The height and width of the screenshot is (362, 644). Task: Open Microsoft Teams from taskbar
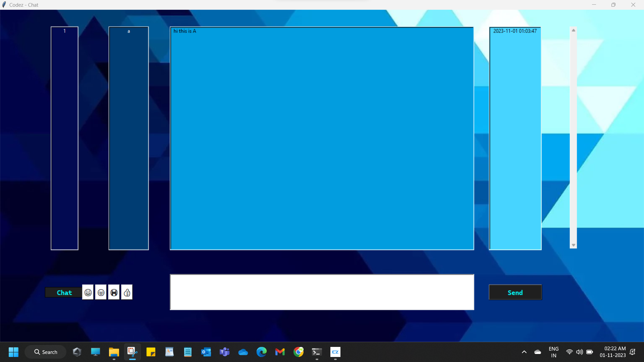(x=224, y=352)
